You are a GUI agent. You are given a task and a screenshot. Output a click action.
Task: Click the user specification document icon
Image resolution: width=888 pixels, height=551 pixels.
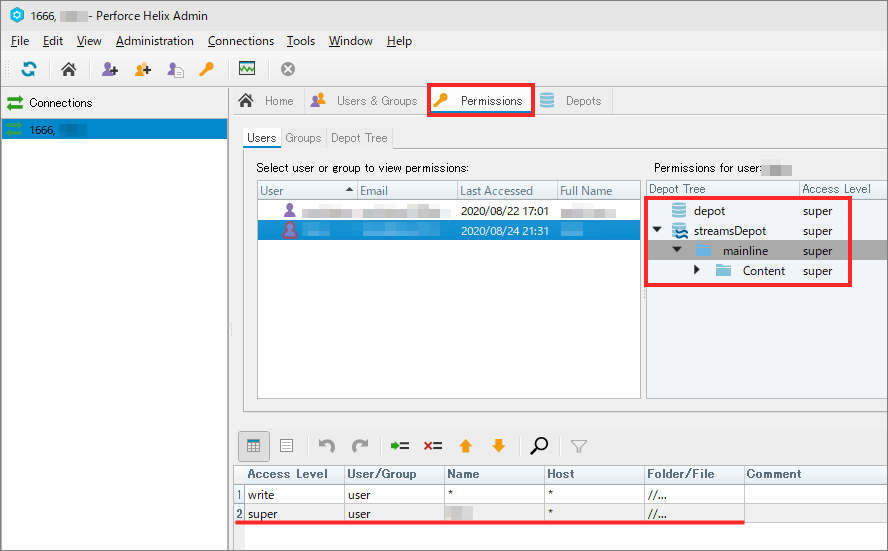(x=175, y=69)
